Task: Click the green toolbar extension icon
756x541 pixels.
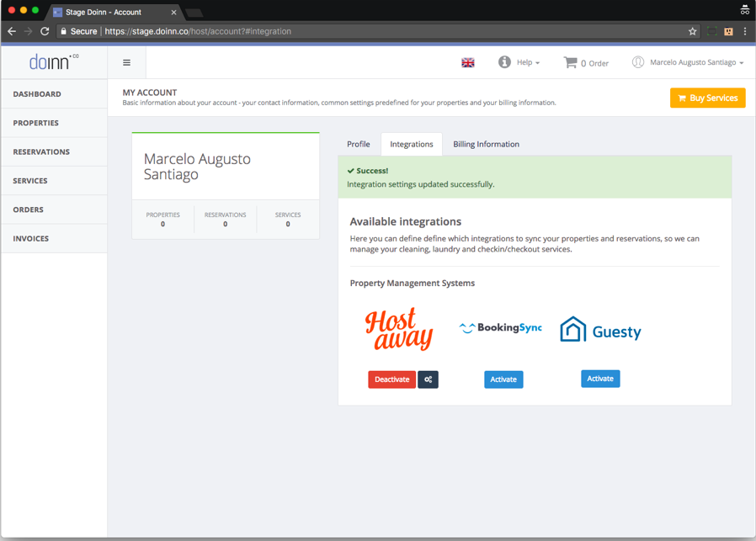Action: tap(711, 31)
